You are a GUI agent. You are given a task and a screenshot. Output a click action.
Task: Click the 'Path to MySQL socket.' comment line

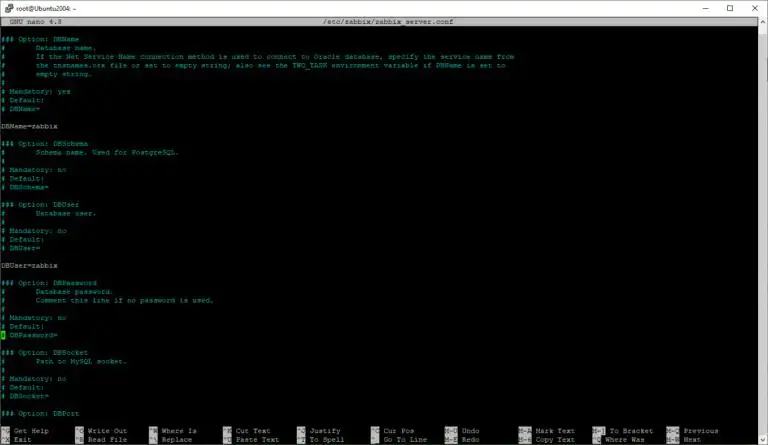coord(81,361)
